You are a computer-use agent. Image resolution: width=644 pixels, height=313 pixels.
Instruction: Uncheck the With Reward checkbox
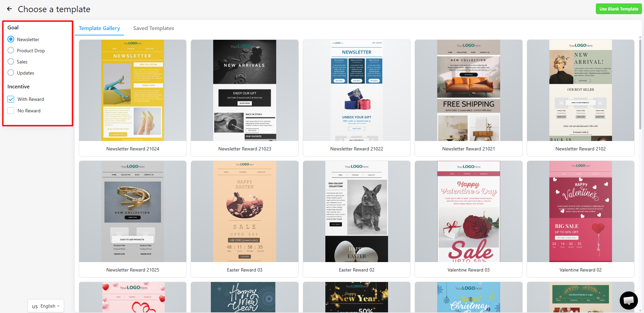coord(11,99)
